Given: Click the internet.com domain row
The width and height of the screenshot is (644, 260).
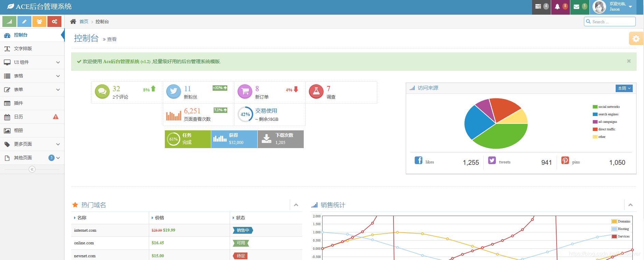Looking at the screenshot, I should click(x=187, y=230).
